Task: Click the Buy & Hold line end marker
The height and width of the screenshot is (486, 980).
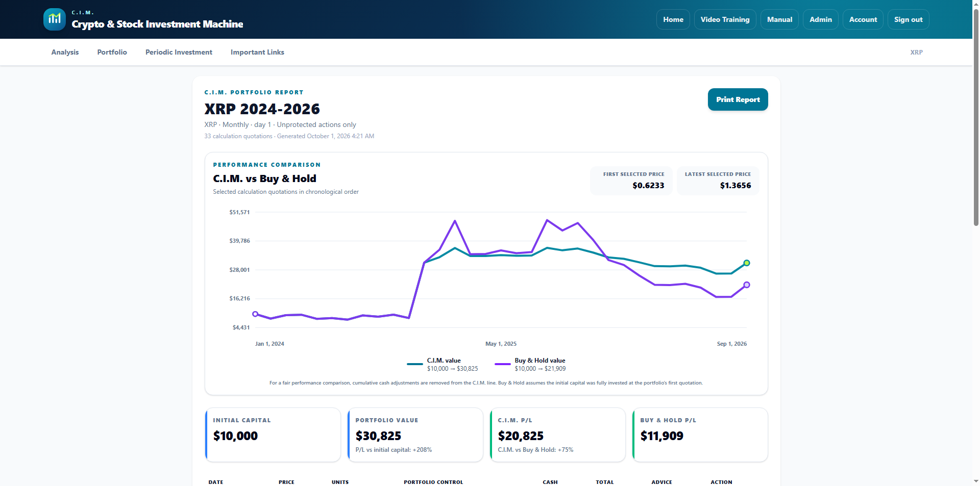Action: [x=746, y=285]
